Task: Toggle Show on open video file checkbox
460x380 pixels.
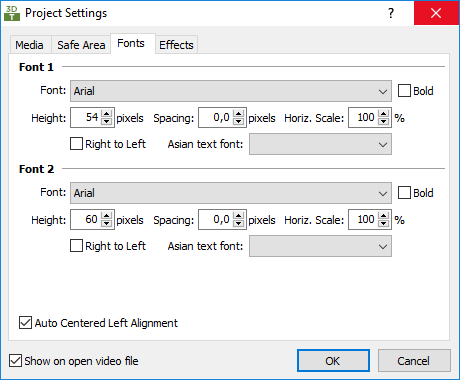Action: click(15, 361)
